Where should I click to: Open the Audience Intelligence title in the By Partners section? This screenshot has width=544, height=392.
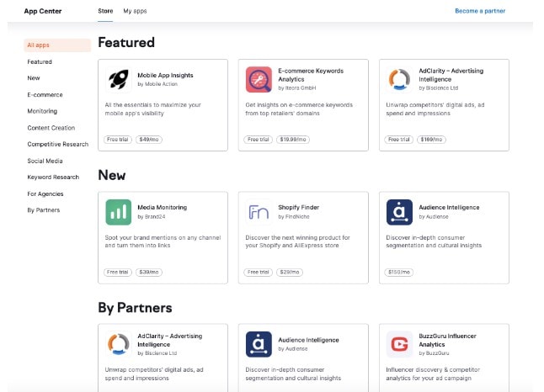308,340
